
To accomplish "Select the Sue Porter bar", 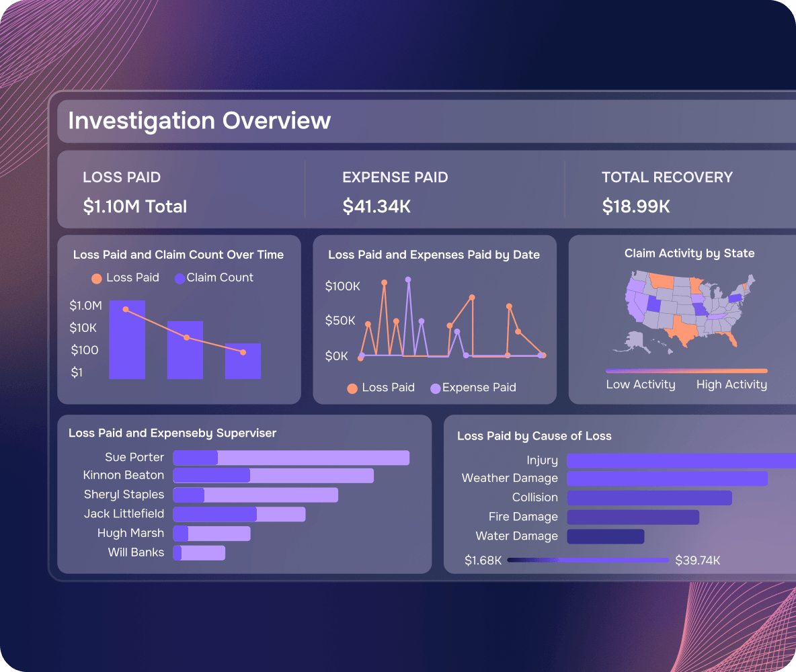I will coord(291,458).
